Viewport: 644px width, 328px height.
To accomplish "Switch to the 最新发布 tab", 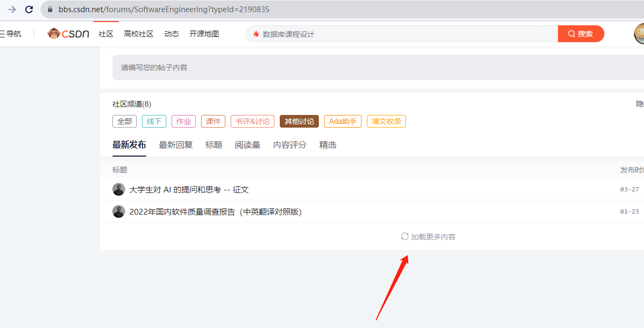I will pyautogui.click(x=129, y=144).
